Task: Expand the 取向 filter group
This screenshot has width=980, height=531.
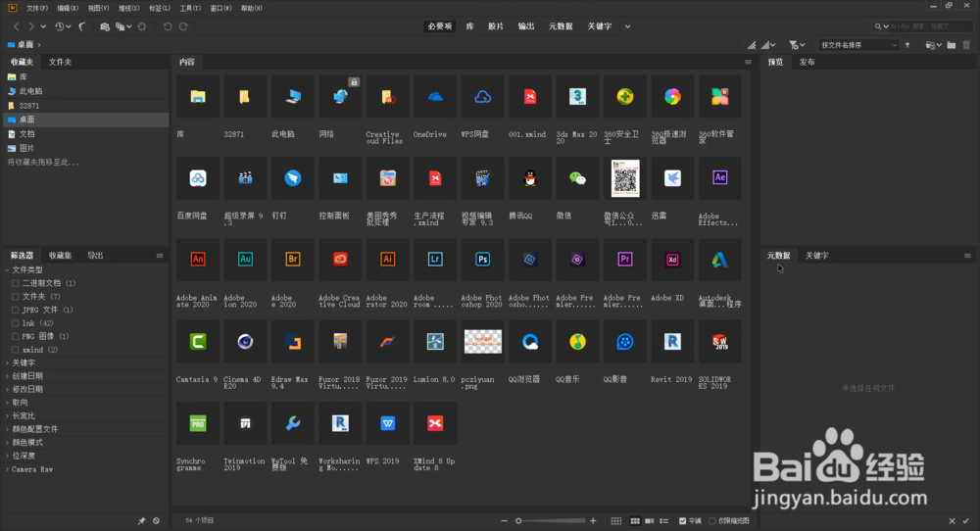Action: pyautogui.click(x=8, y=403)
